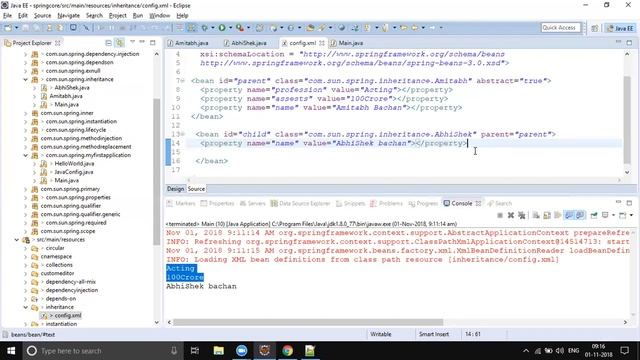640x360 pixels.
Task: Toggle Link with Editor in Project Explorer
Action: 120,42
